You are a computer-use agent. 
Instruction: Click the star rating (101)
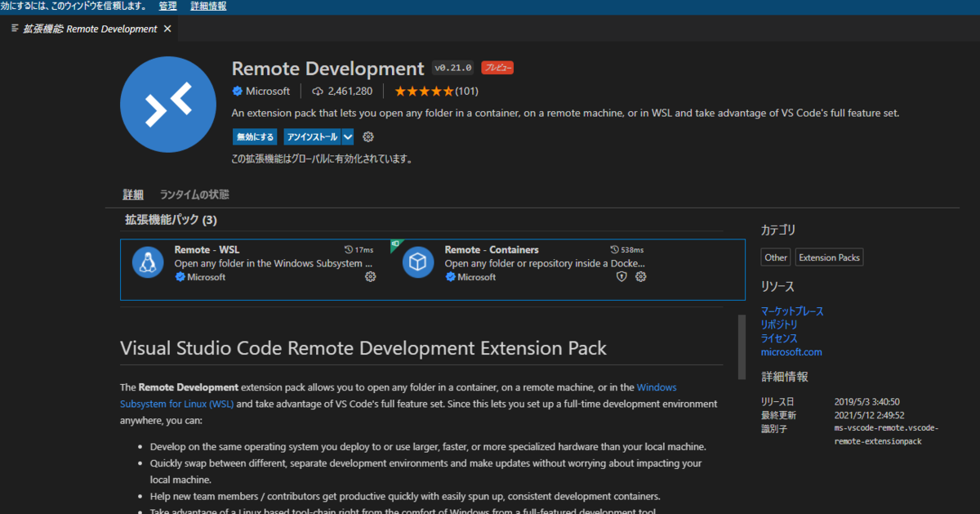tap(436, 91)
